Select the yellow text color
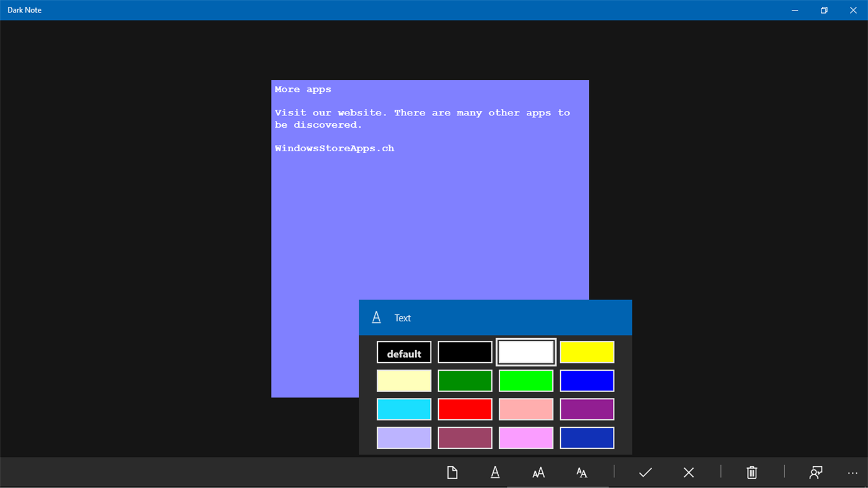 point(587,352)
